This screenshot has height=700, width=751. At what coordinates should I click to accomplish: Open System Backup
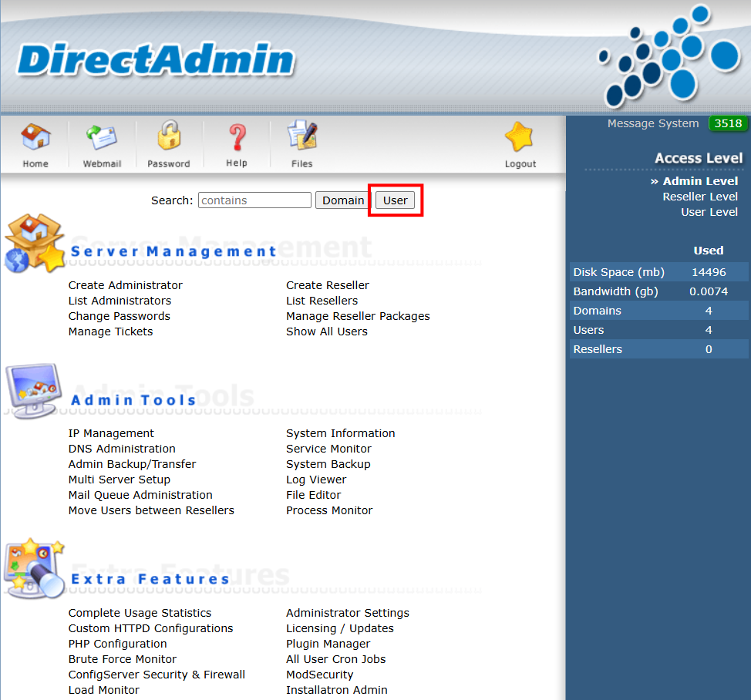pyautogui.click(x=328, y=464)
